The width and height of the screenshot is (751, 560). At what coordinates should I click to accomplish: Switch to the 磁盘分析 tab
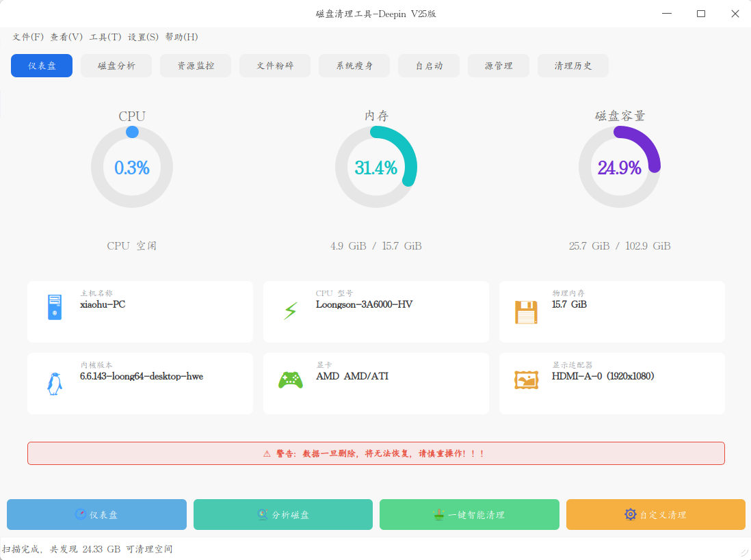coord(116,66)
